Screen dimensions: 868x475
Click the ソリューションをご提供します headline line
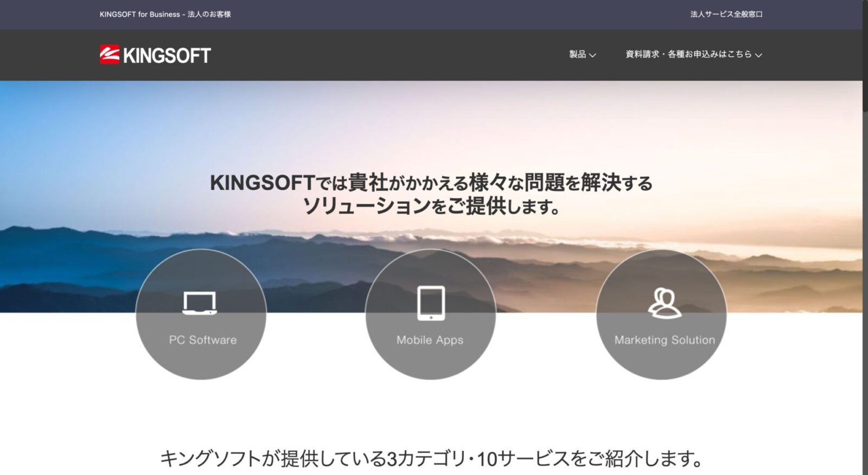tap(431, 207)
